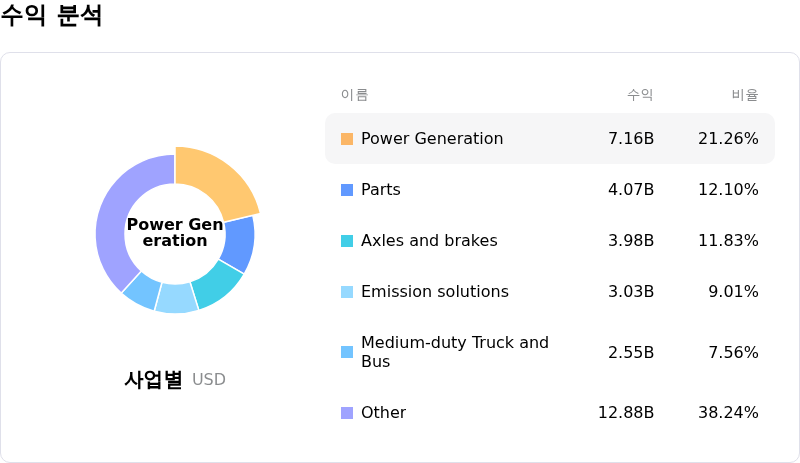Select the Medium-duty Truck and Bus label
Screen dimensions: 800x463
[x=454, y=352]
